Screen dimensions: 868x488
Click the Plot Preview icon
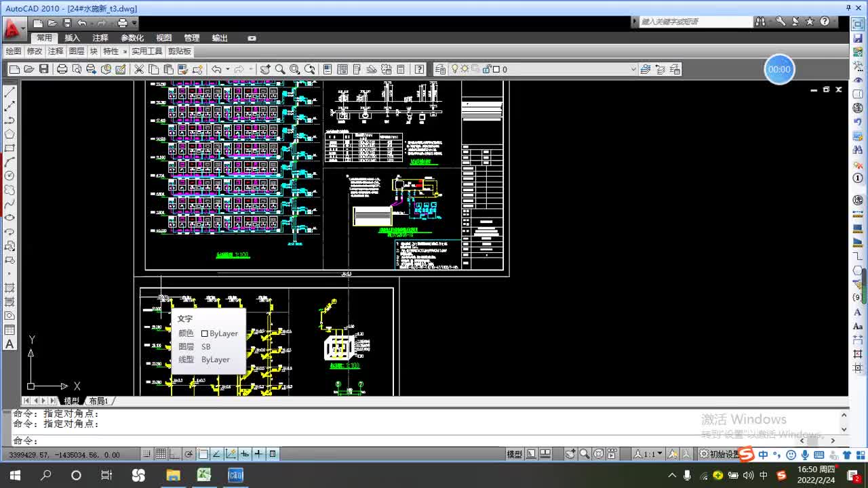point(77,69)
